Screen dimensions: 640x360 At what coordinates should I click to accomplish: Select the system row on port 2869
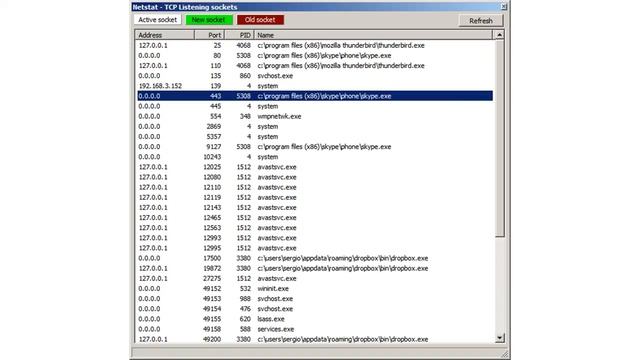(x=315, y=127)
